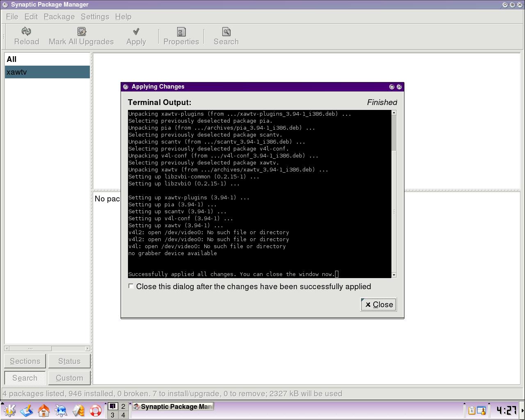Image resolution: width=525 pixels, height=420 pixels.
Task: Click 'Setting up pia (3.94-1)' terminal line
Action: click(x=173, y=204)
